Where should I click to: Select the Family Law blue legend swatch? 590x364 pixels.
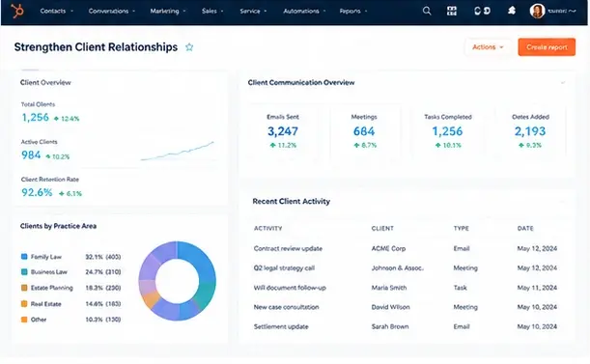pyautogui.click(x=24, y=256)
